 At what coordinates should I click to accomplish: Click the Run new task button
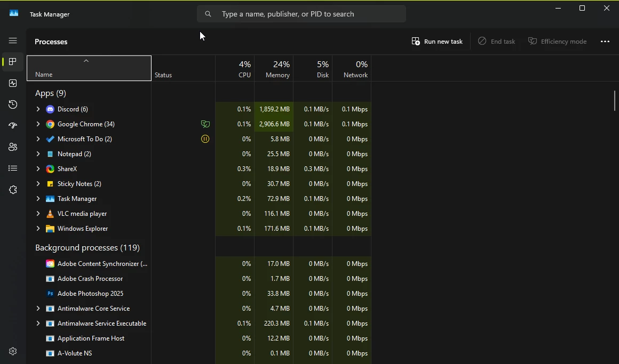pyautogui.click(x=437, y=42)
